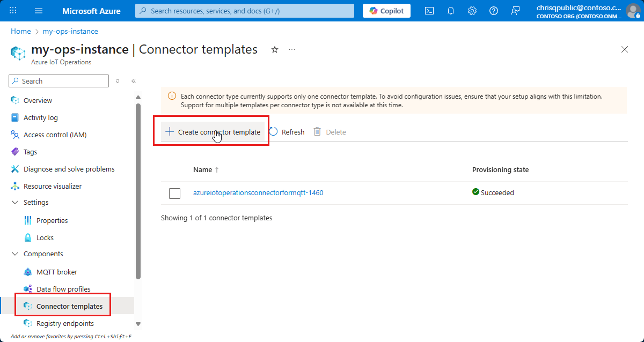This screenshot has width=644, height=342.
Task: Open Activity log in the sidebar
Action: tap(41, 117)
